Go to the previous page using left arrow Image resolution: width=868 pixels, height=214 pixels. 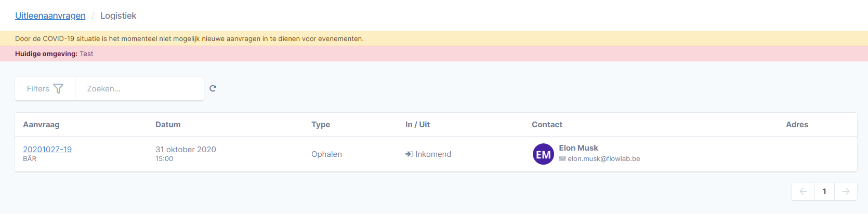click(803, 192)
